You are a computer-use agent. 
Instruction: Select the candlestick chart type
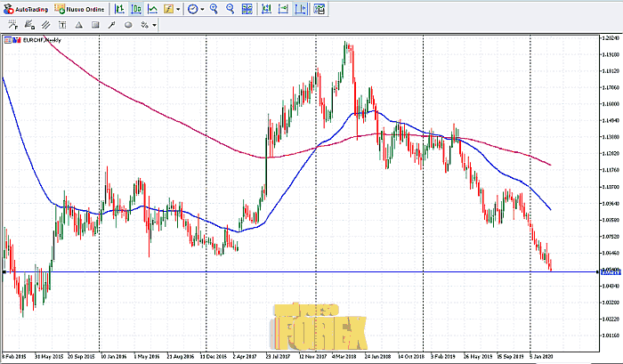[x=136, y=9]
